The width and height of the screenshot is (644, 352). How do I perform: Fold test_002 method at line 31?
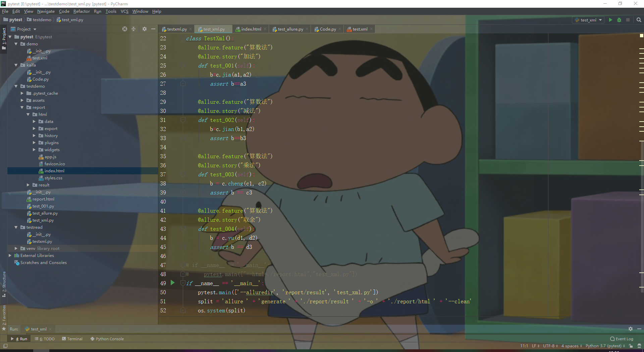tap(183, 120)
